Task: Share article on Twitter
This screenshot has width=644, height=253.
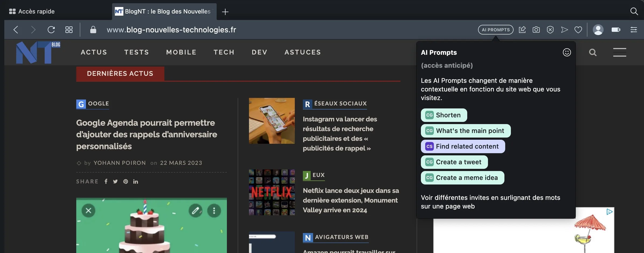Action: pyautogui.click(x=115, y=182)
